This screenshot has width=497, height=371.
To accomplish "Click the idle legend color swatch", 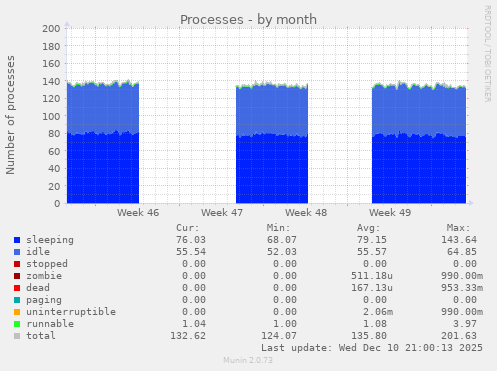I will [x=17, y=252].
